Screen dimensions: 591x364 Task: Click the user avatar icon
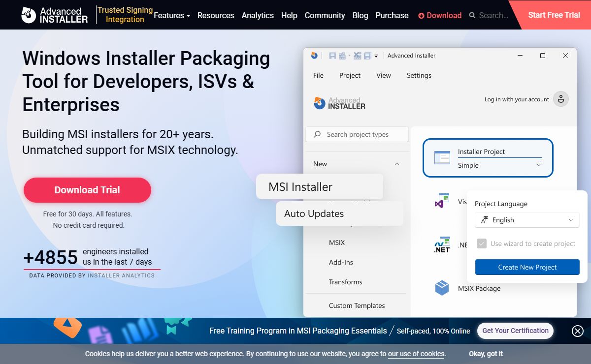coord(561,99)
